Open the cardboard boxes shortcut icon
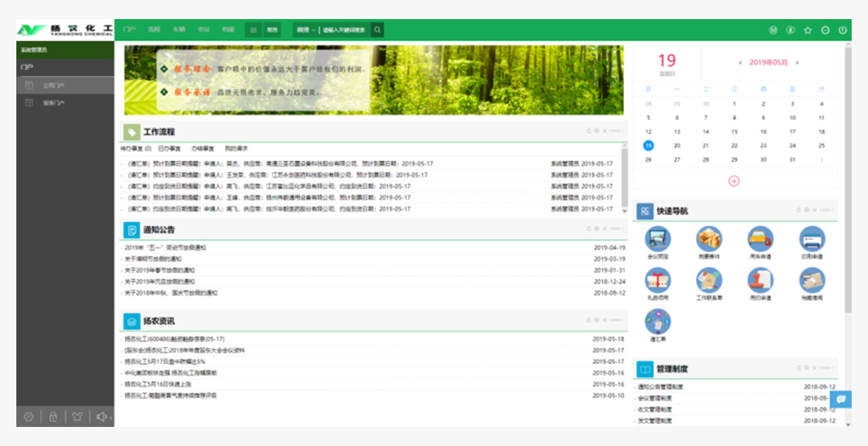This screenshot has height=446, width=868. pyautogui.click(x=709, y=239)
